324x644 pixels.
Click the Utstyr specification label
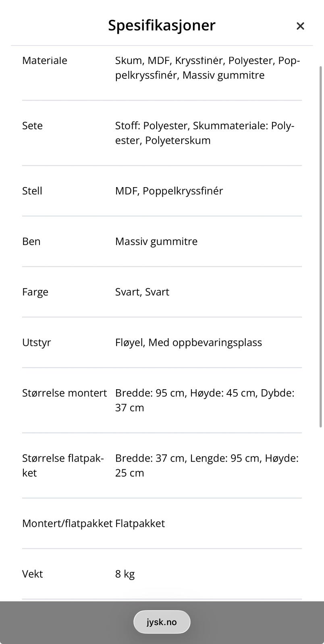[37, 342]
